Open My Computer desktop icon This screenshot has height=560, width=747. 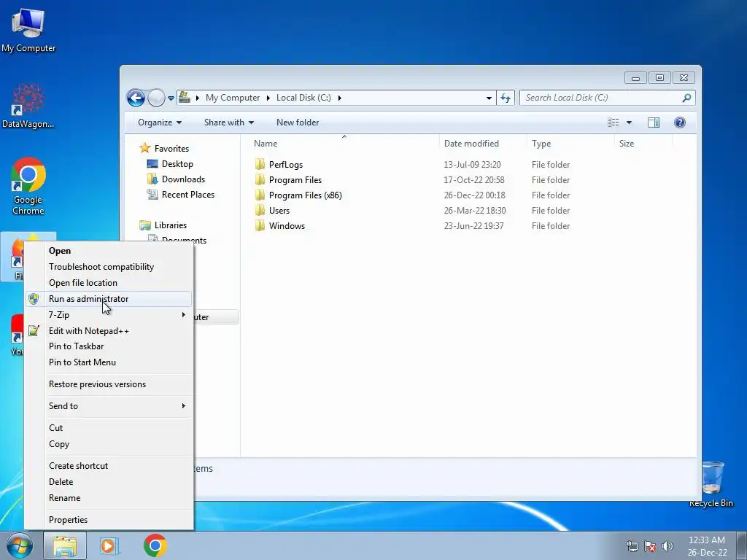[28, 31]
